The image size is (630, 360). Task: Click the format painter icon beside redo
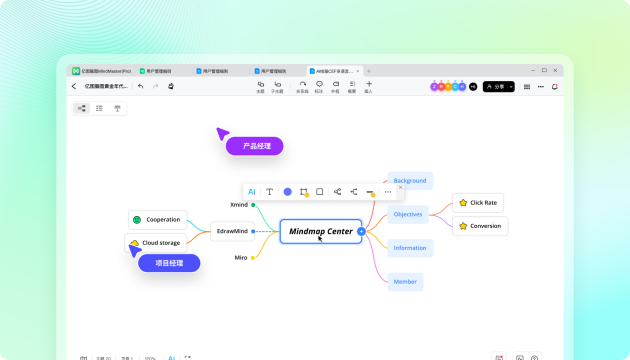(171, 86)
